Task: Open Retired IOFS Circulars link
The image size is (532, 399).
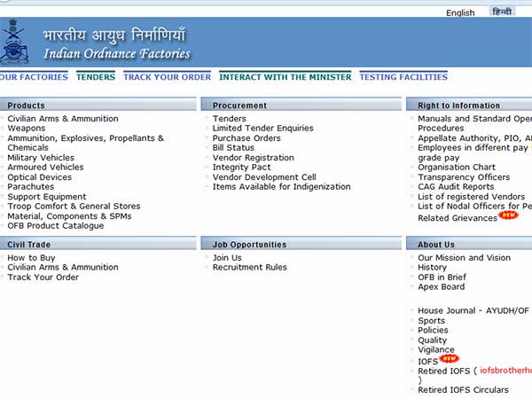Action: pyautogui.click(x=463, y=390)
